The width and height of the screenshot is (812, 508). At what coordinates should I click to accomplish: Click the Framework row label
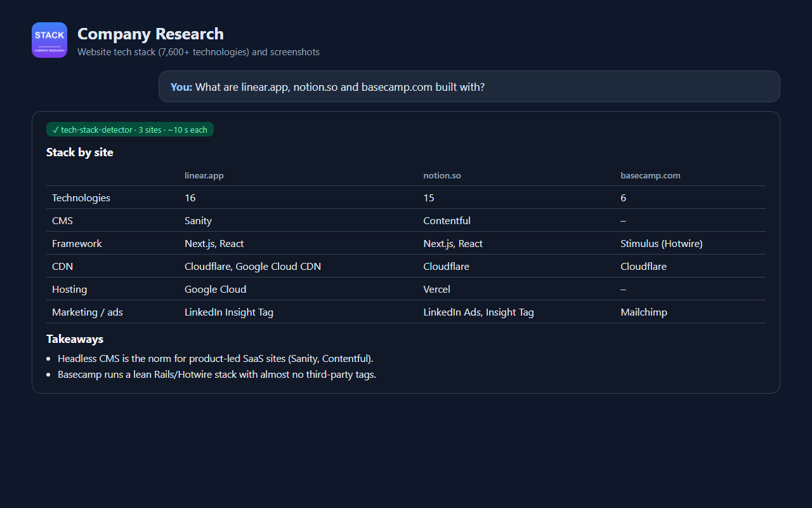point(77,243)
